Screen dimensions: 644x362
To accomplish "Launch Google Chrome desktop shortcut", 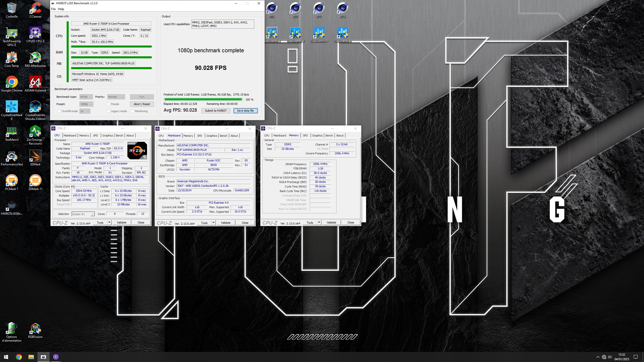I will 12,84.
